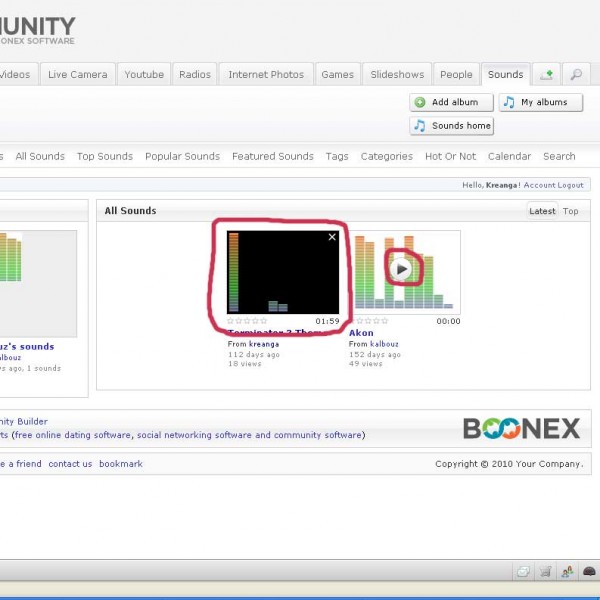
Task: Select the Sounds tab
Action: tap(505, 74)
